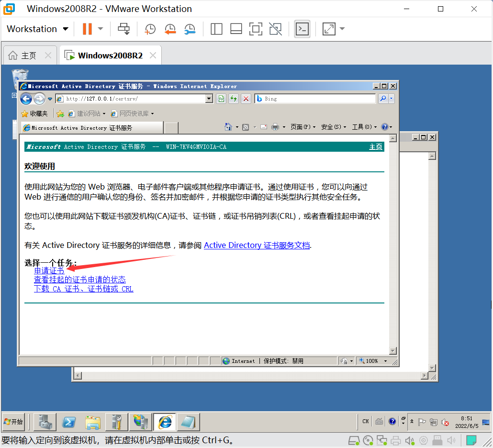This screenshot has width=493, height=448.
Task: Toggle the VMware library sidebar view
Action: pyautogui.click(x=216, y=29)
